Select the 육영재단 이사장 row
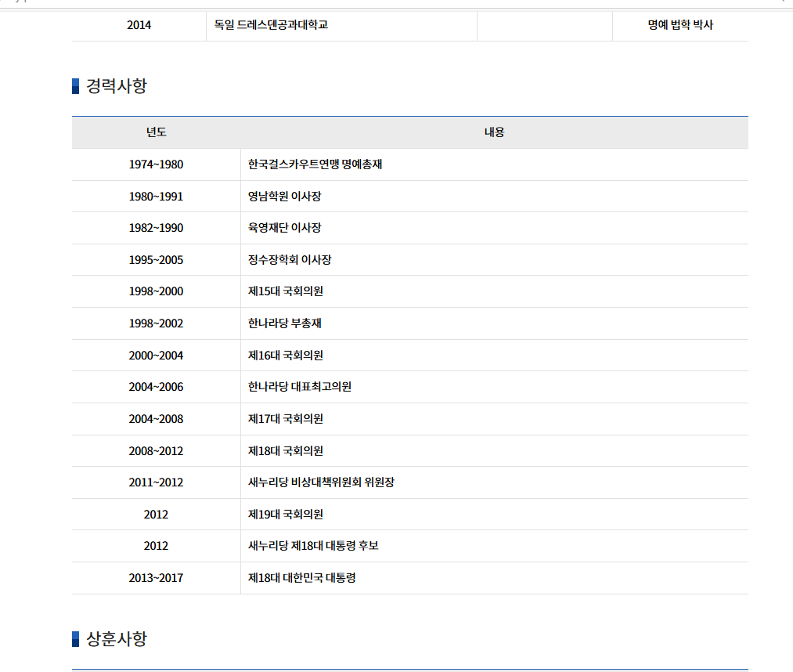The image size is (793, 672). [x=284, y=228]
